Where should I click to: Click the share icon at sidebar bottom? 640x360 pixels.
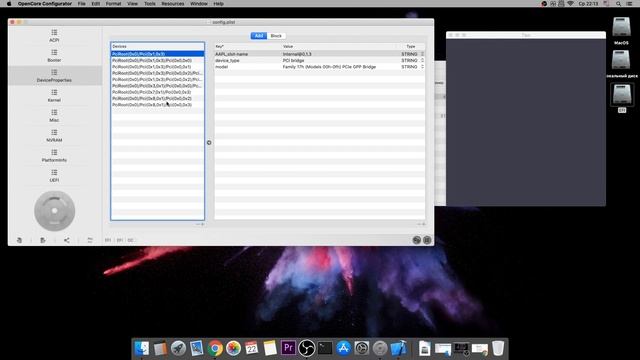67,240
